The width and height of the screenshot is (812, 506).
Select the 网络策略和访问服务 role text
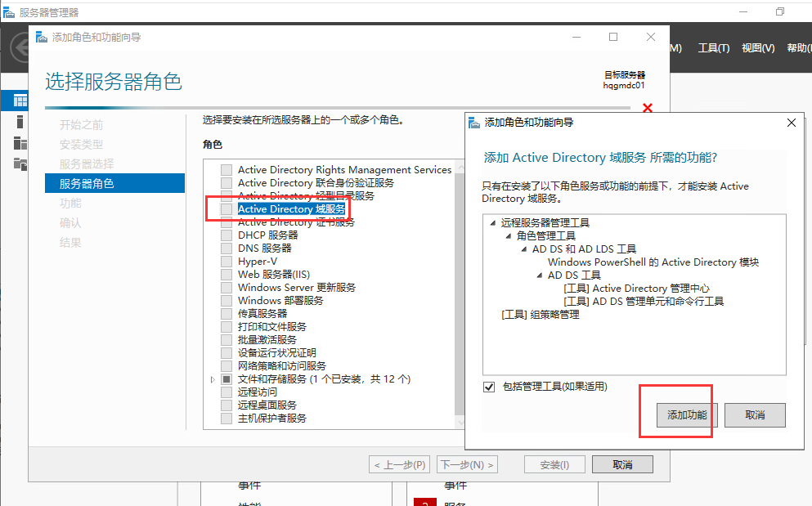pyautogui.click(x=282, y=366)
